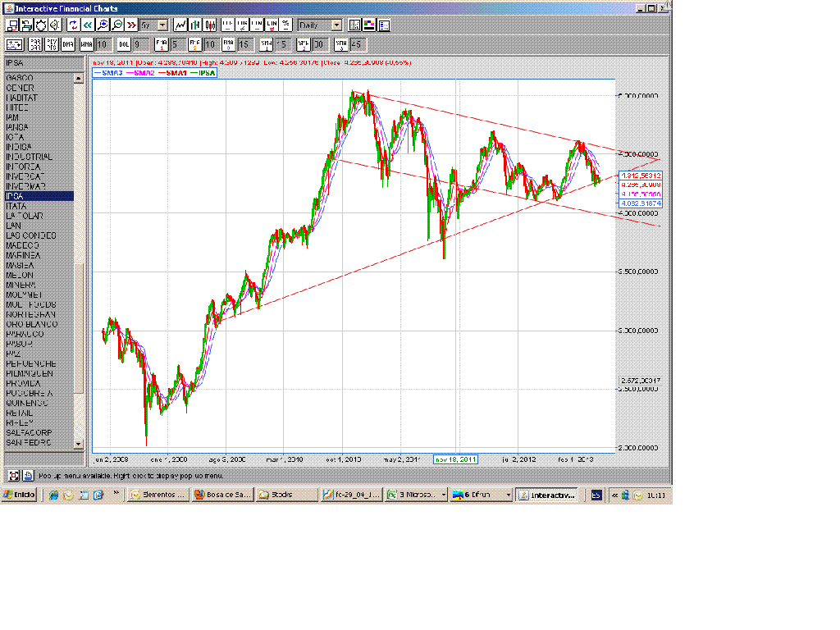The width and height of the screenshot is (840, 630).
Task: Select PEHUENCHE in the stock list
Action: click(x=39, y=363)
